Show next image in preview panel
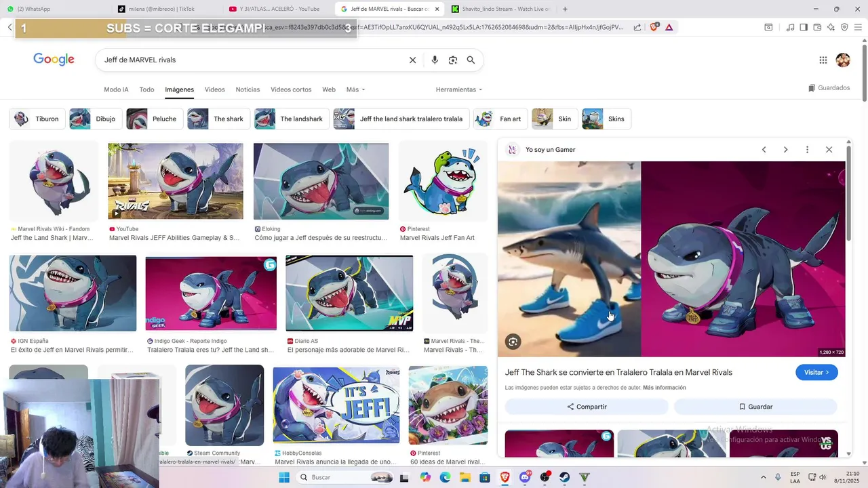868x488 pixels. click(785, 150)
